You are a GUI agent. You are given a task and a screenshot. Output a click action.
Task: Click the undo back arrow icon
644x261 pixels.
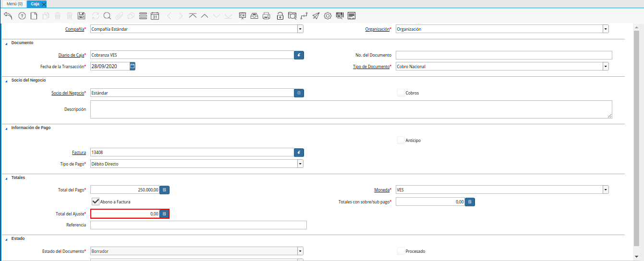point(8,16)
